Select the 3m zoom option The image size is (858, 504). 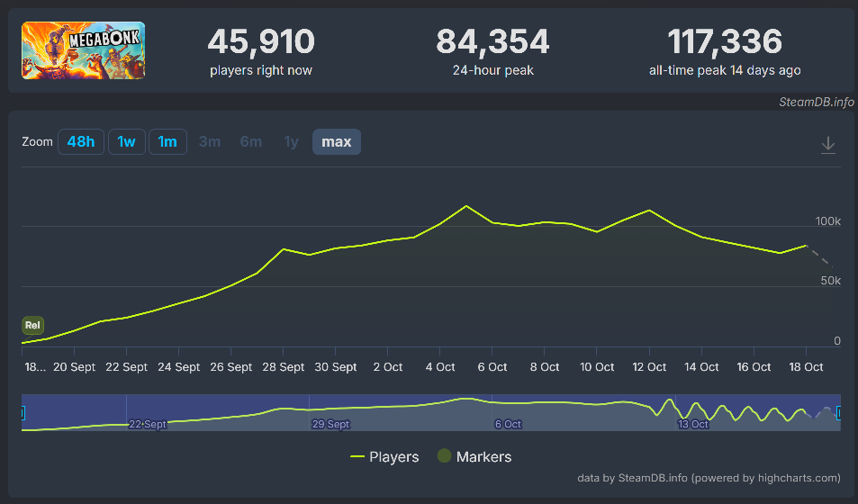click(x=210, y=141)
